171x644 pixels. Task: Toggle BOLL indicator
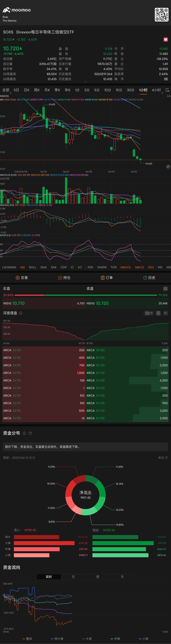(x=33, y=267)
